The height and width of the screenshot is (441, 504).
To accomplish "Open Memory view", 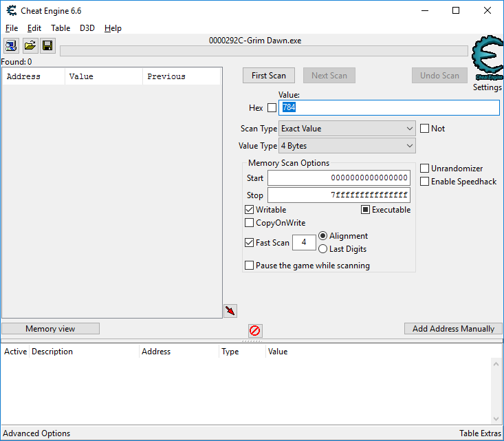I will [x=50, y=329].
